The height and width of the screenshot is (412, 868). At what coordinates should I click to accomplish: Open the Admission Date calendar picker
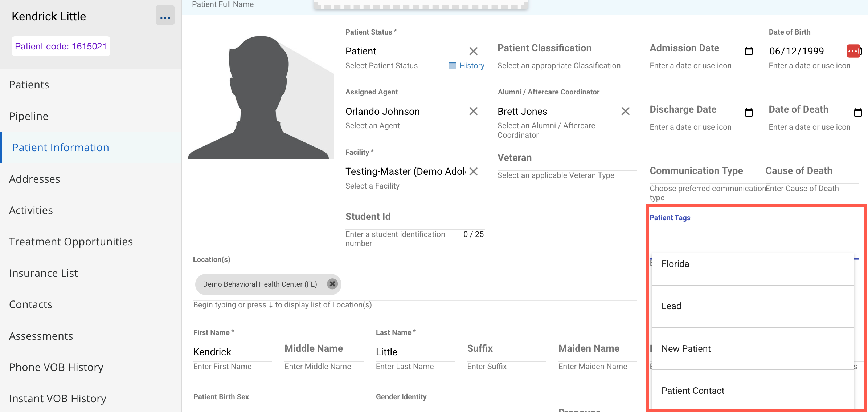pos(748,51)
